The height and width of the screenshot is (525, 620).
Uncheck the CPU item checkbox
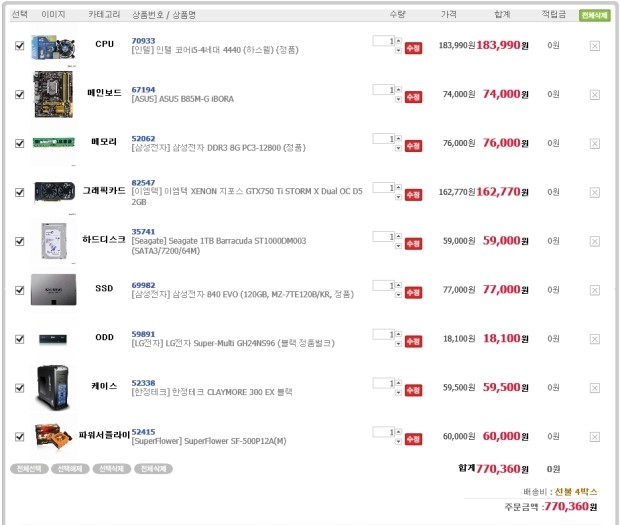click(x=19, y=45)
